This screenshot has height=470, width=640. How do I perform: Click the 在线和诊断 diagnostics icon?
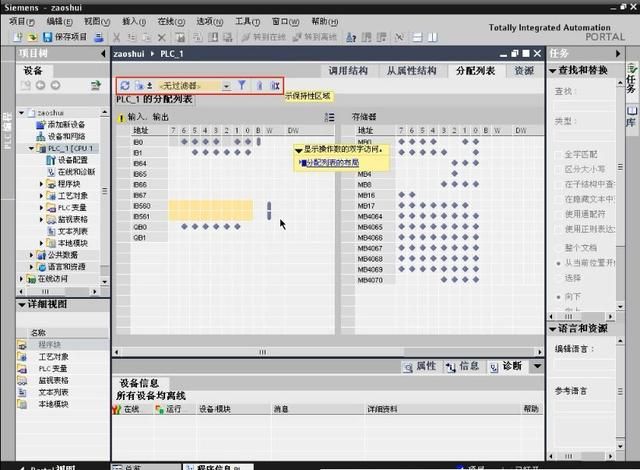[51, 172]
